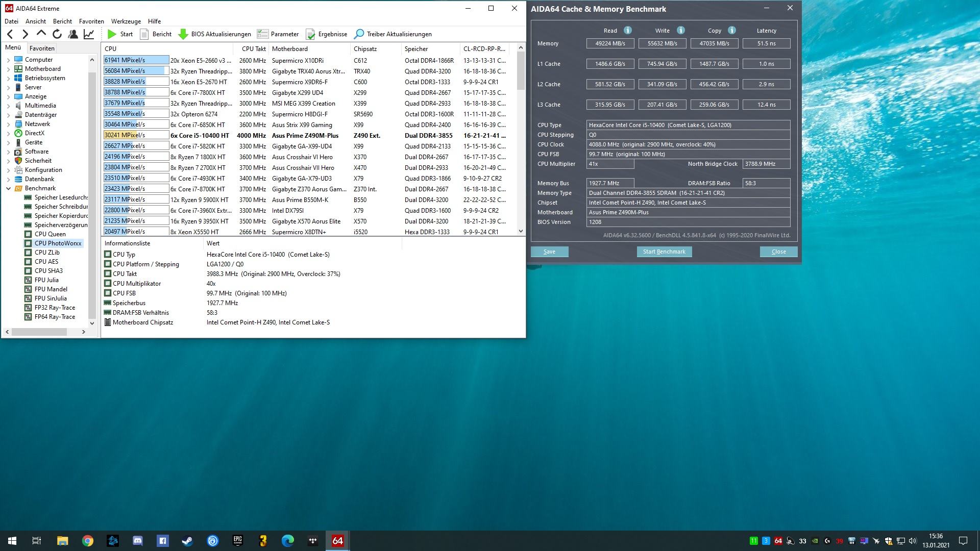Open the Favoriten menu in menu bar
Image resolution: width=980 pixels, height=551 pixels.
pyautogui.click(x=91, y=21)
